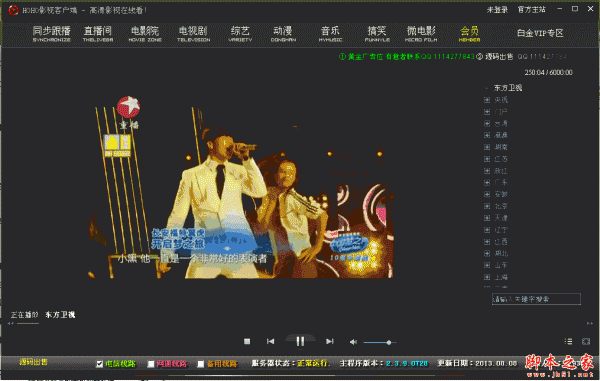Click the 东方卫视 now-playing label
Viewport: 600px width, 381px height.
pos(60,315)
